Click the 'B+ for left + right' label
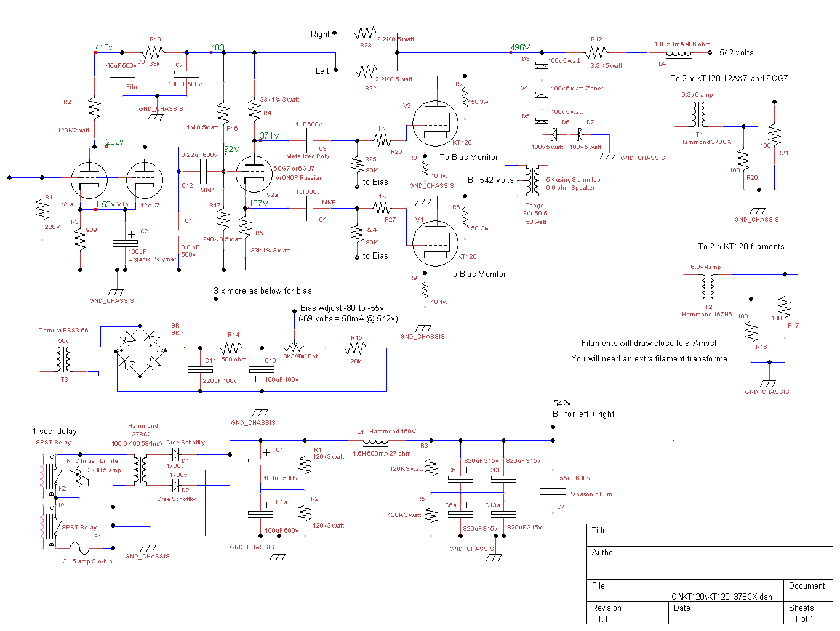 point(583,414)
